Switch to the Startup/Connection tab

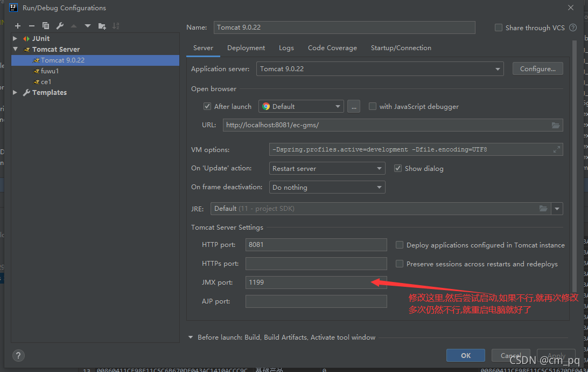[401, 48]
